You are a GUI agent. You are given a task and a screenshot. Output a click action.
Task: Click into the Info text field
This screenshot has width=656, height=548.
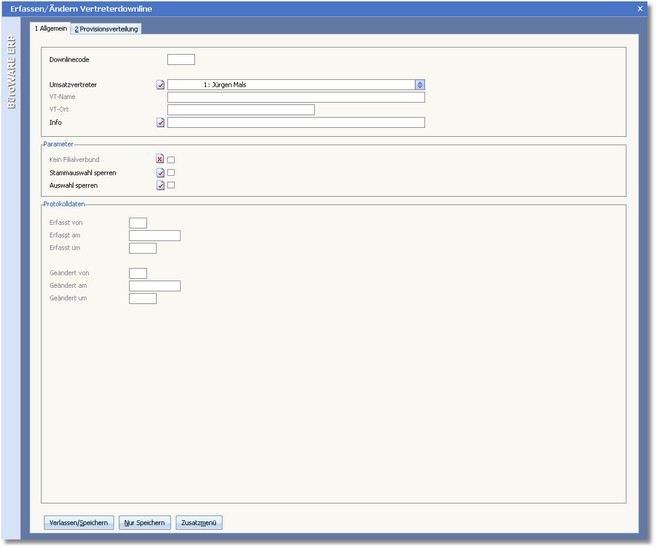click(x=296, y=123)
